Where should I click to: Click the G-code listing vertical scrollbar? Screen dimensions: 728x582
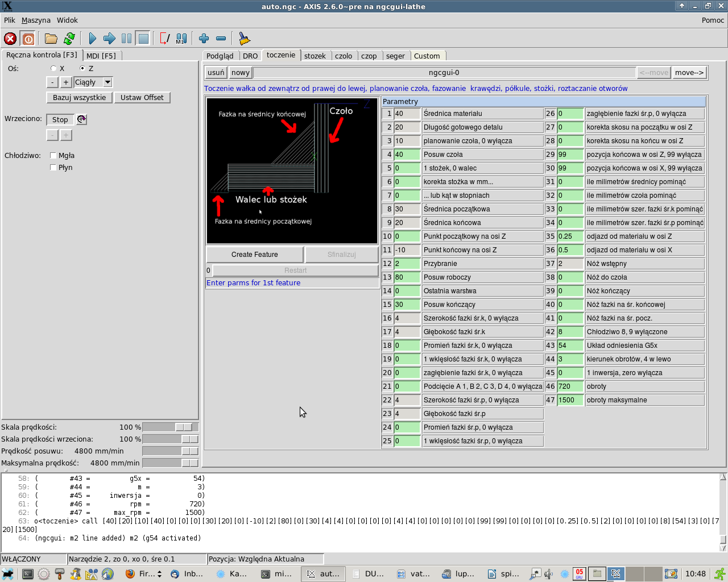[723, 513]
